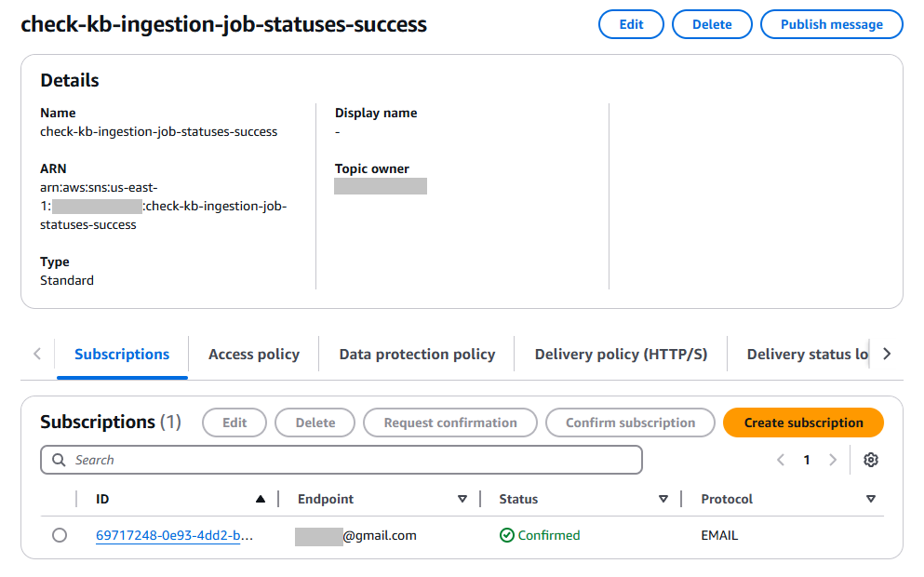The width and height of the screenshot is (924, 577).
Task: Open the Data protection policy tab
Action: [x=417, y=355]
